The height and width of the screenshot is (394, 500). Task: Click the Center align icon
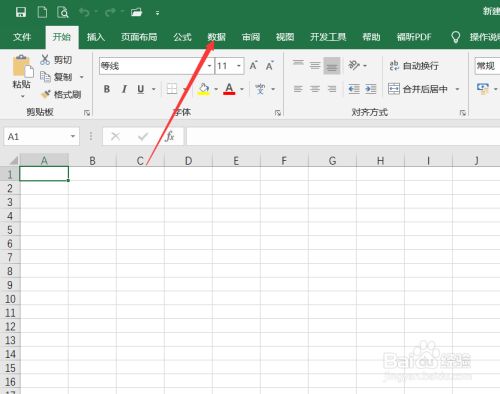tap(315, 89)
